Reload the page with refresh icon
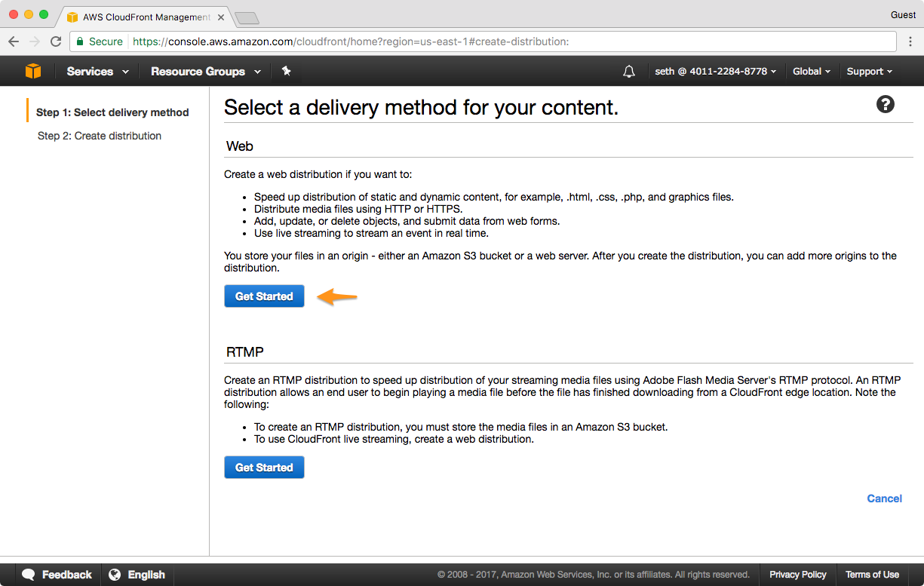The image size is (924, 586). click(x=56, y=41)
